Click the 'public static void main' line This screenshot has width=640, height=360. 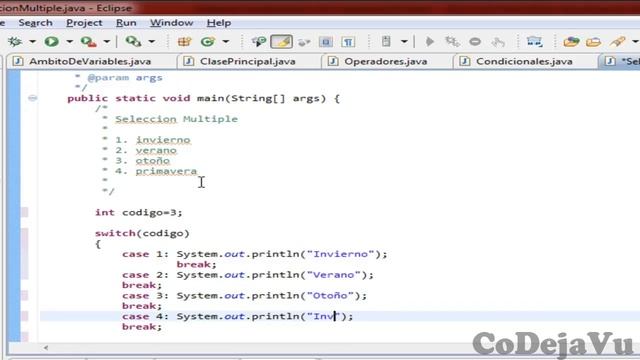pyautogui.click(x=203, y=98)
